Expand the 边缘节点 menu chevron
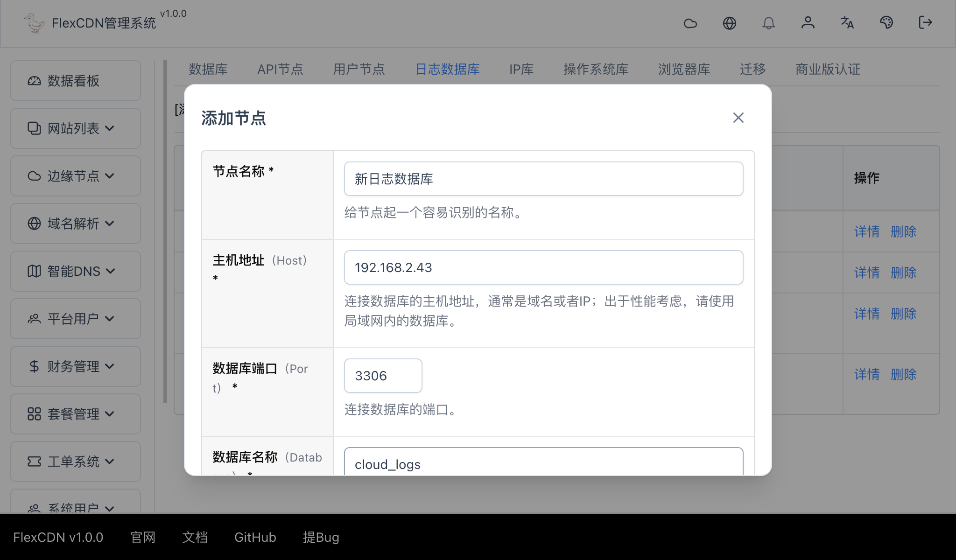The image size is (956, 560). coord(111,176)
